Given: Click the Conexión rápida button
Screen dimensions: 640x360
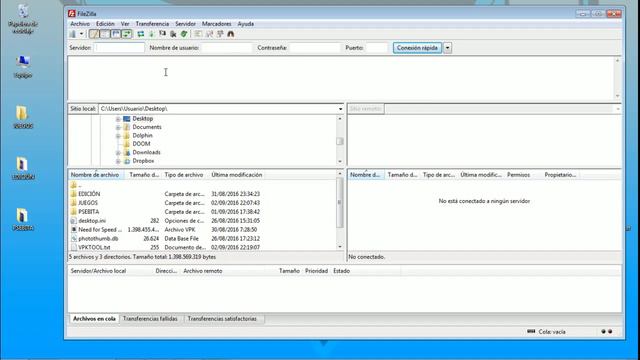Looking at the screenshot, I should click(417, 48).
